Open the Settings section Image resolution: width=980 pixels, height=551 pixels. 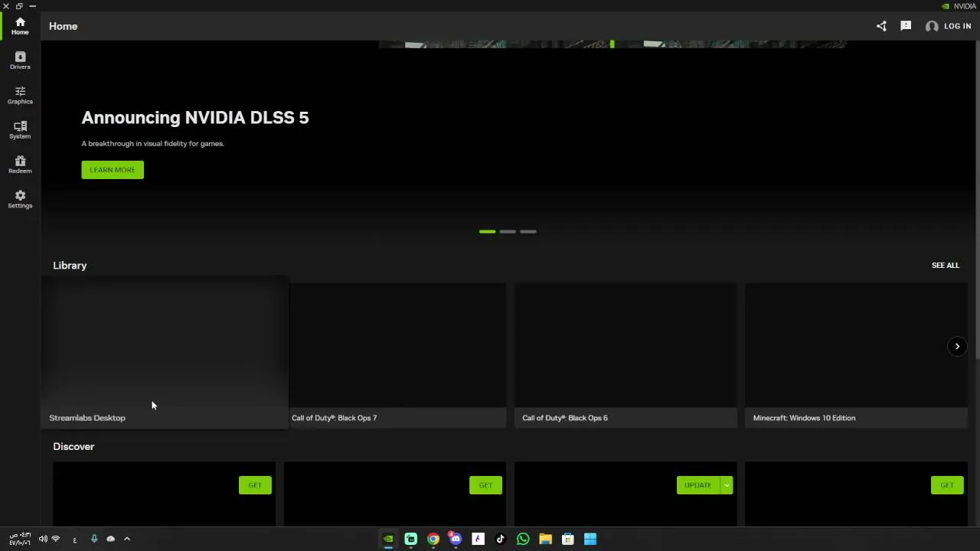click(20, 199)
